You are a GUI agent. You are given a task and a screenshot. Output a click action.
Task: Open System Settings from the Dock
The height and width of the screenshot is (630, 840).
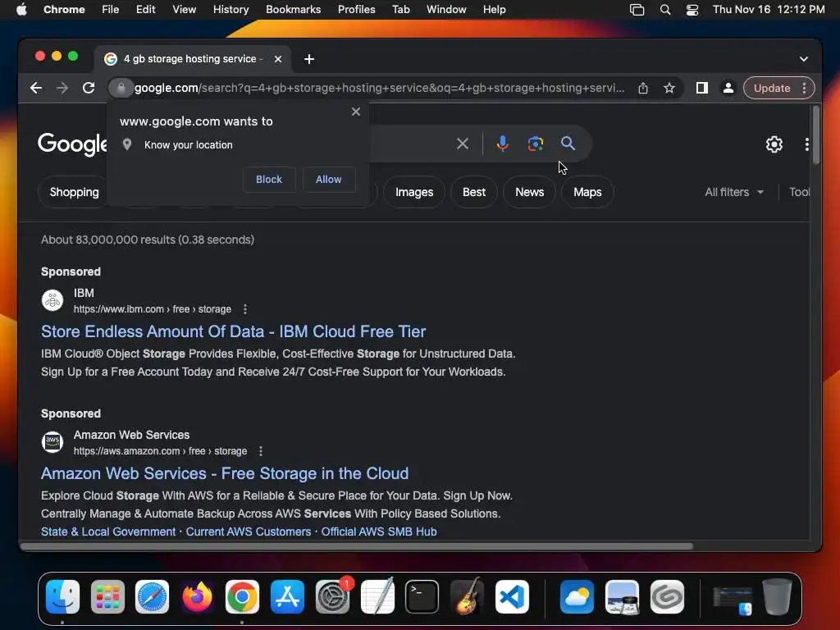click(x=333, y=597)
